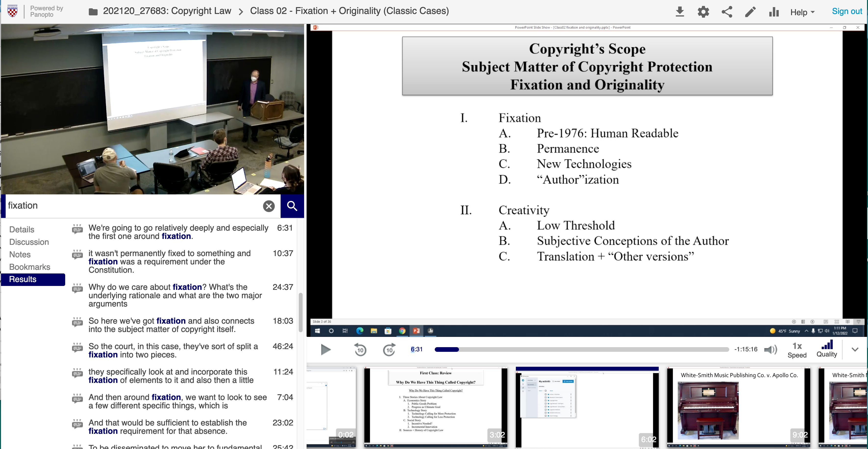Open the Details tab
The image size is (868, 449).
click(22, 230)
